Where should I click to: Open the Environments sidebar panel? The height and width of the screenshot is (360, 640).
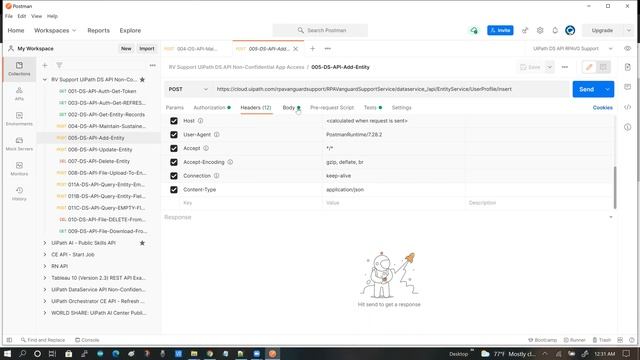(19, 118)
